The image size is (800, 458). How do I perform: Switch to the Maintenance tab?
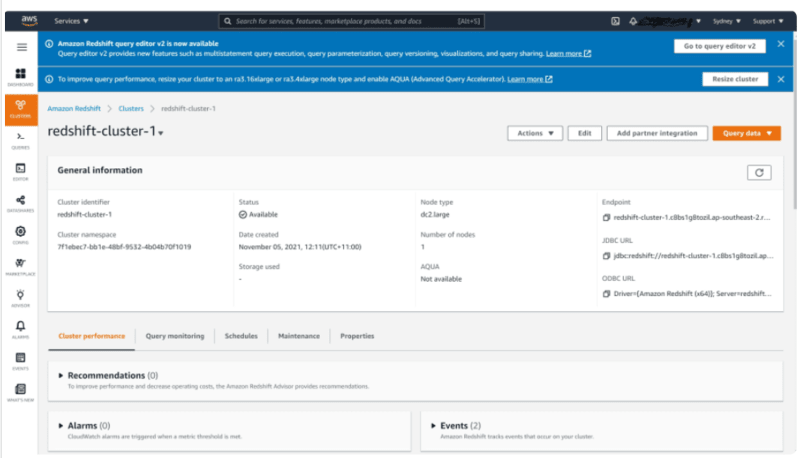298,336
